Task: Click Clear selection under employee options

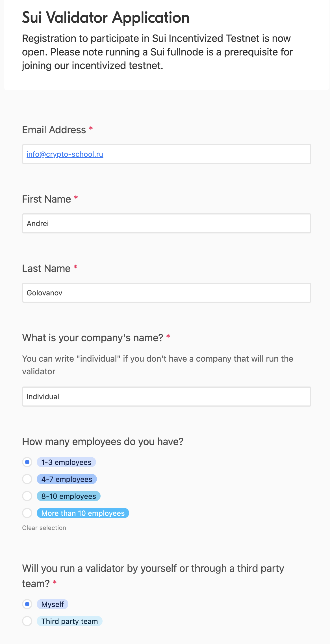Action: click(44, 528)
